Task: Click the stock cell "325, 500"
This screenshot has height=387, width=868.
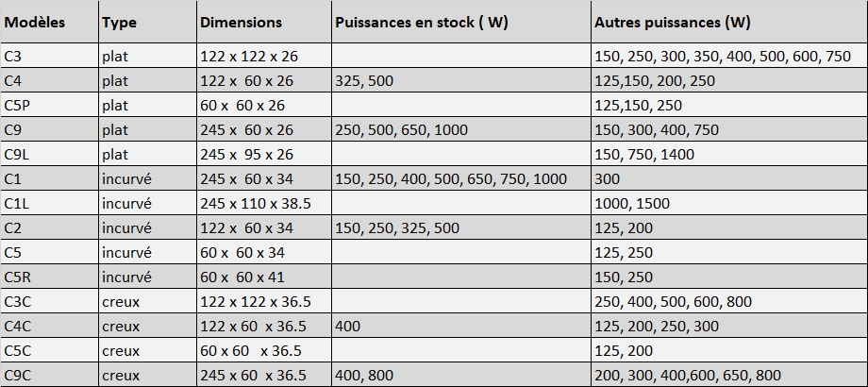Action: coord(363,81)
